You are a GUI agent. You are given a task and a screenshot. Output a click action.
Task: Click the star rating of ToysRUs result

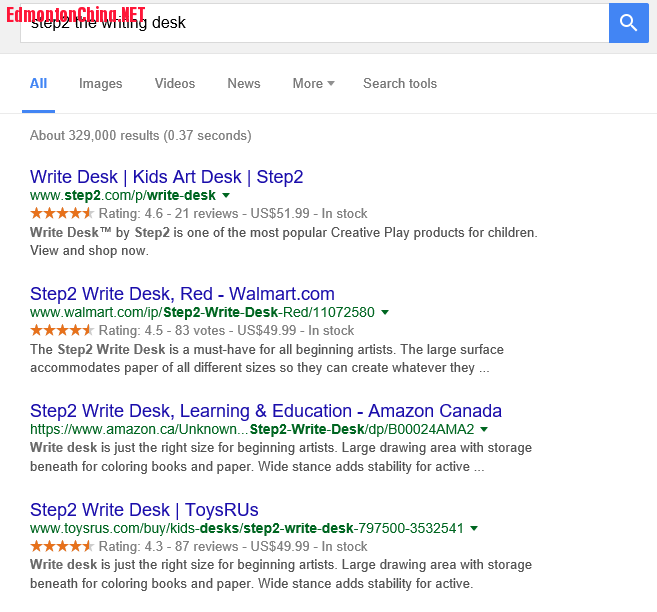[61, 546]
